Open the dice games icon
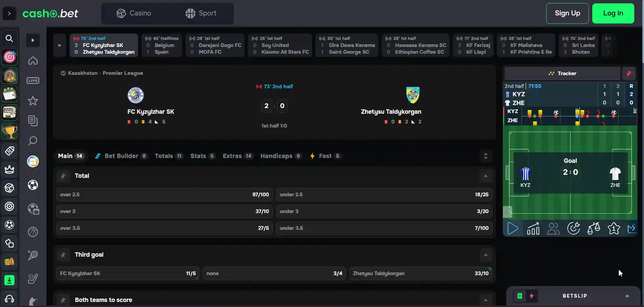 point(9,188)
